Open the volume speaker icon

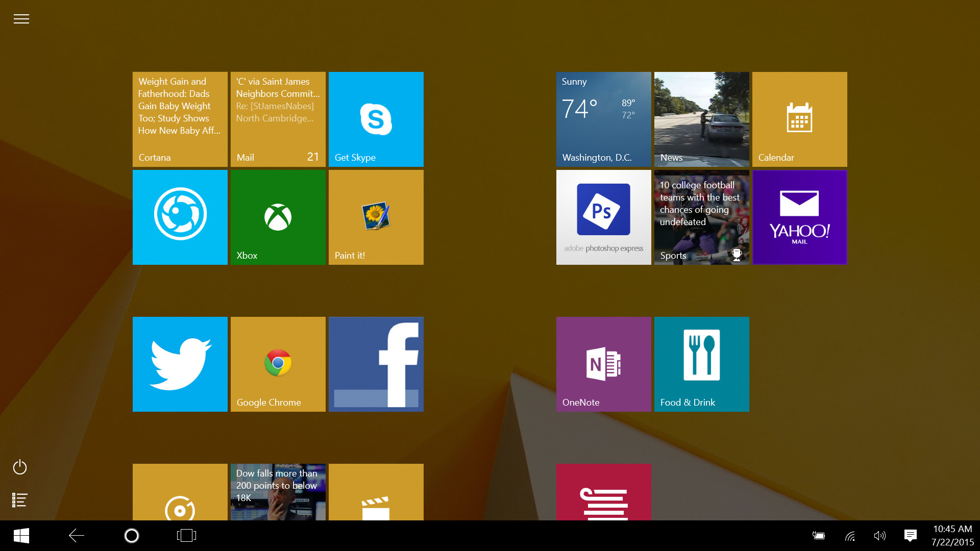[x=879, y=536]
